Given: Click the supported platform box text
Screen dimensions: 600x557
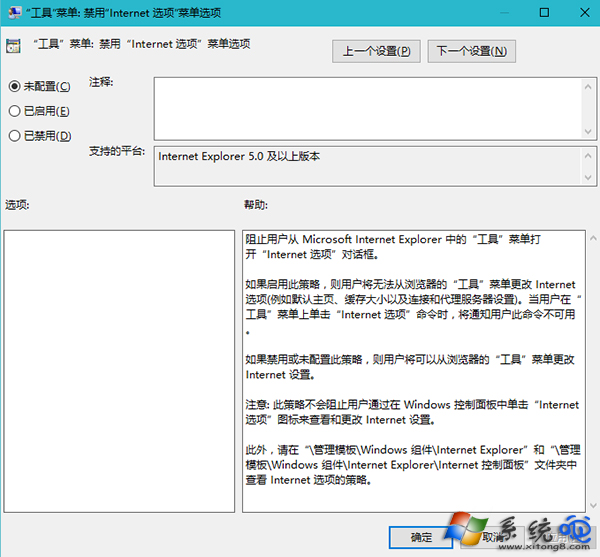Looking at the screenshot, I should tap(239, 156).
